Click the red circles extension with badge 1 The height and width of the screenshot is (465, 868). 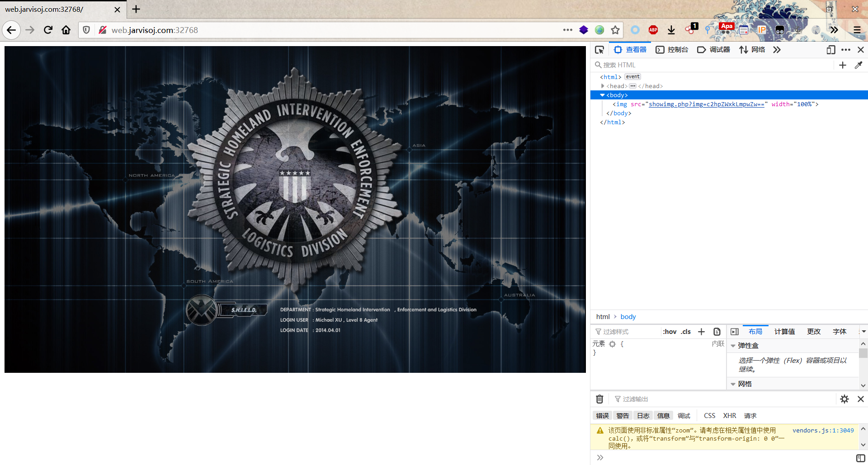(x=691, y=29)
